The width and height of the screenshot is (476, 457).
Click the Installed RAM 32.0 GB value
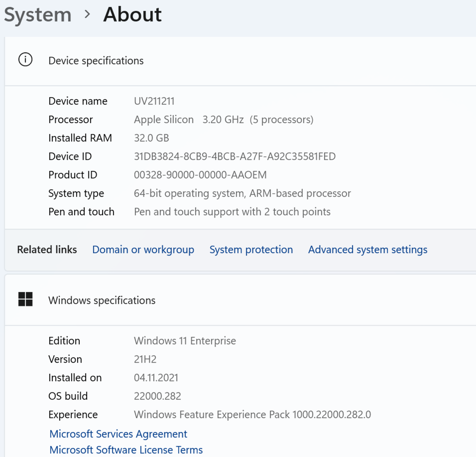tap(151, 138)
